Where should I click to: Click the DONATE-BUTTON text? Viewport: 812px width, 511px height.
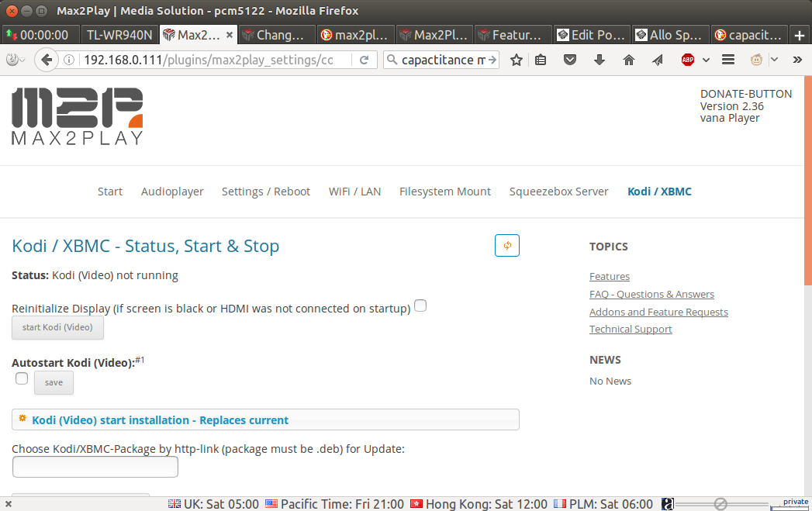(x=746, y=94)
